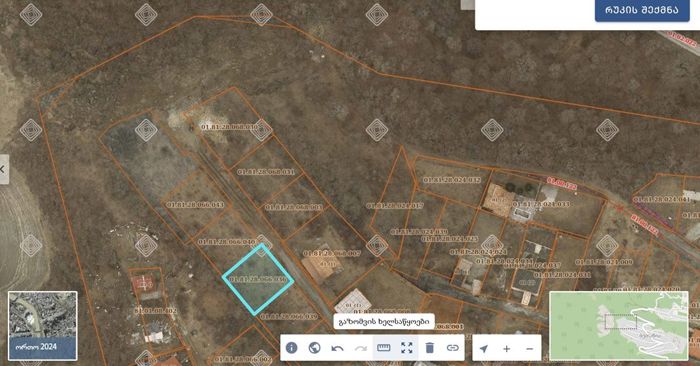700x366 pixels.
Task: Open the ორთო 2024 imagery thumbnail
Action: point(42,325)
